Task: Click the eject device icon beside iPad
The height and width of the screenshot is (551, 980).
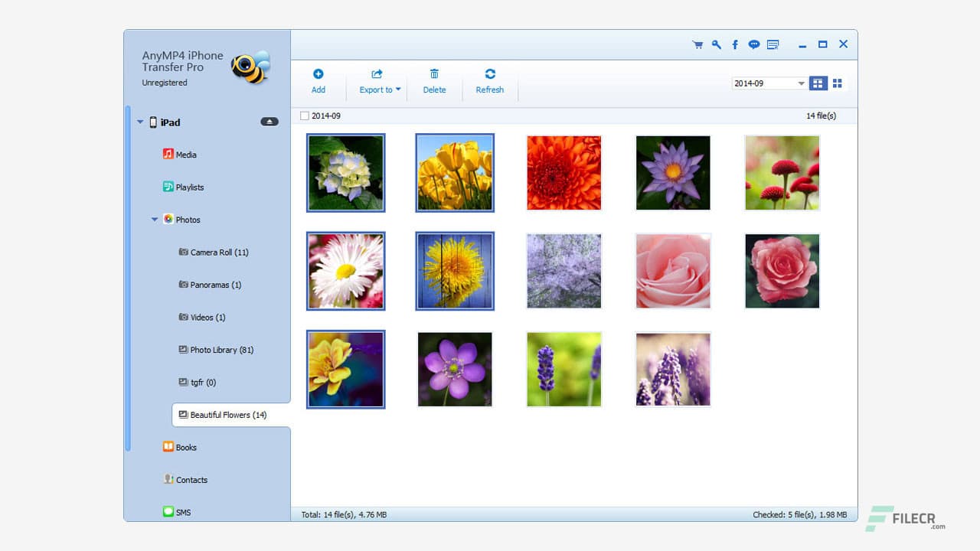Action: click(x=269, y=122)
